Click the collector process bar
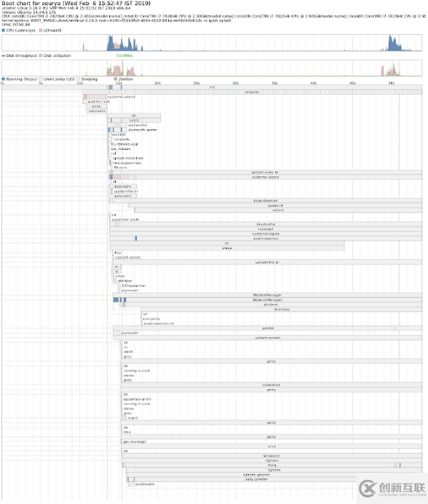 point(252,92)
